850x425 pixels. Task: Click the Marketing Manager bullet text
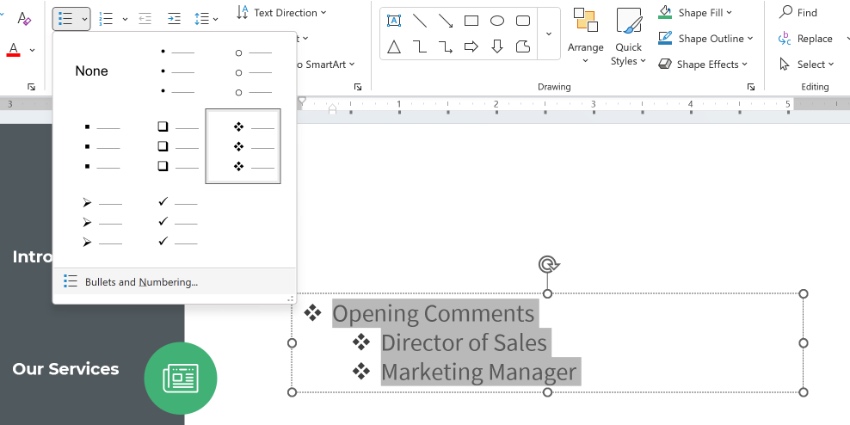479,372
